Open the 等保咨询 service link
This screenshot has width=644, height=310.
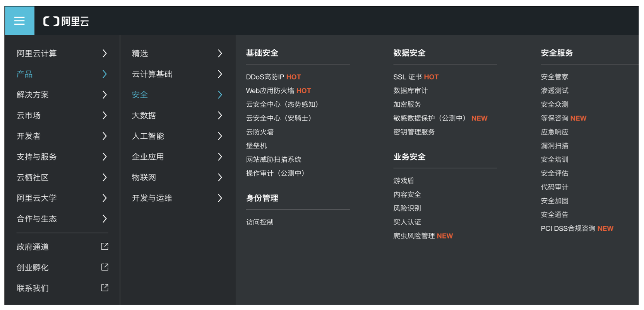pyautogui.click(x=554, y=118)
